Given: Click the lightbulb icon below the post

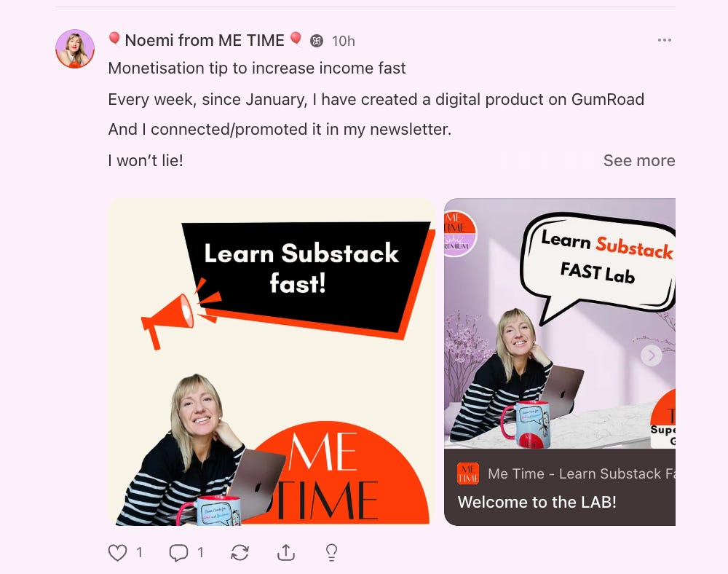Looking at the screenshot, I should coord(331,553).
